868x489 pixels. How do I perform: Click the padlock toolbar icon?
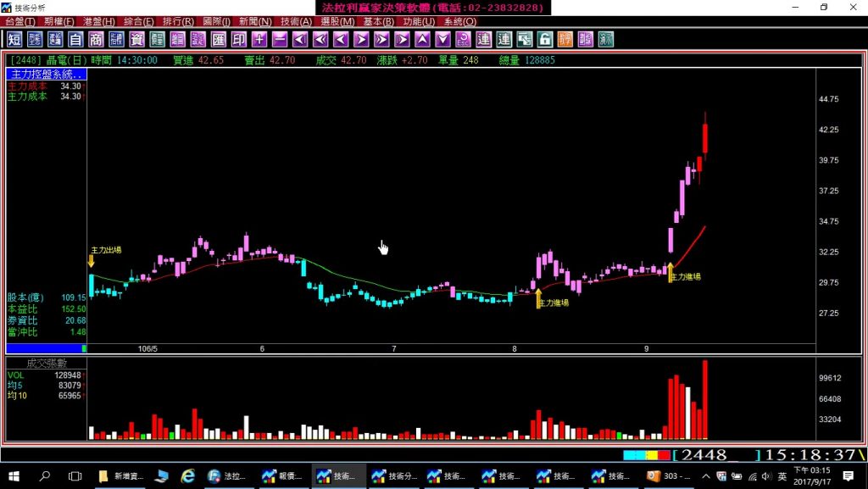[x=545, y=39]
